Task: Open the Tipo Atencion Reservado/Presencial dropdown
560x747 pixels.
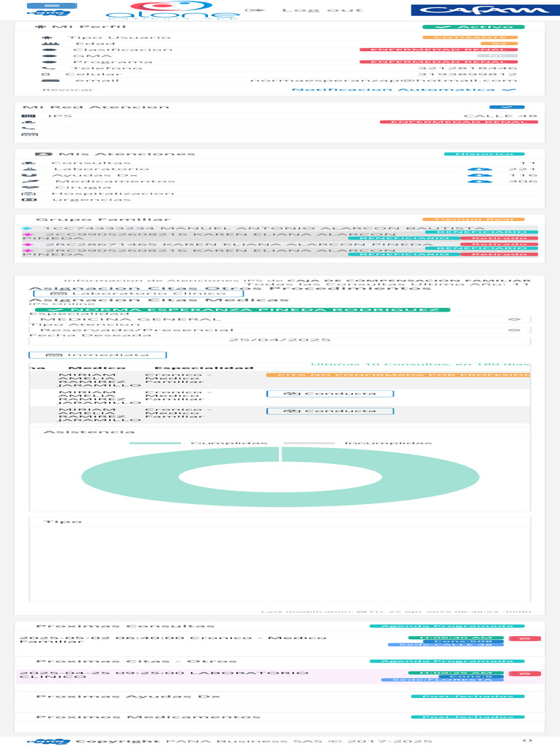Action: (x=280, y=330)
